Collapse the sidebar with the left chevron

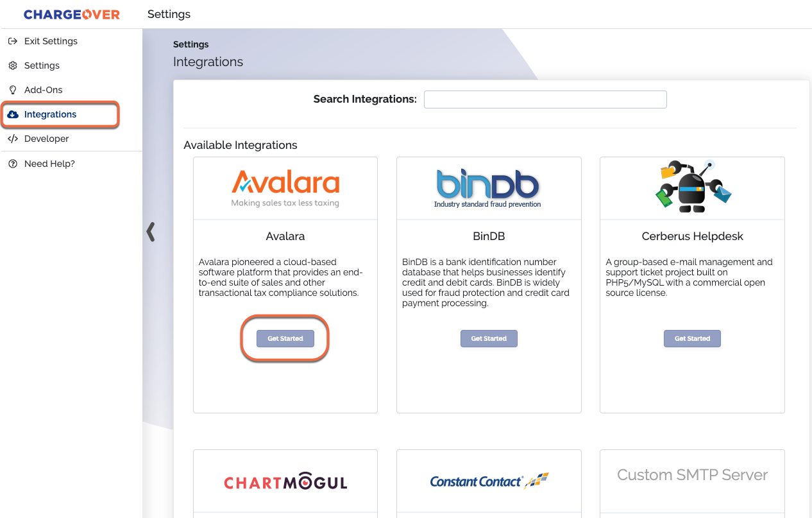(x=151, y=232)
